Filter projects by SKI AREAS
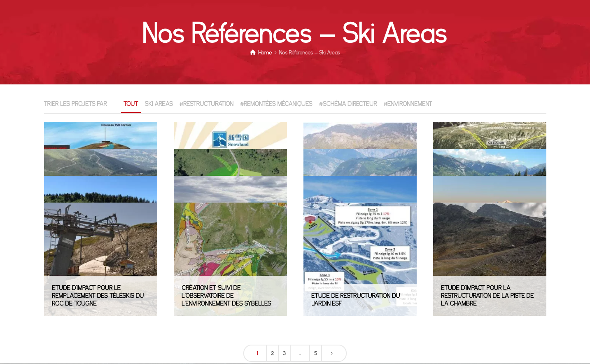The height and width of the screenshot is (364, 590). click(159, 104)
